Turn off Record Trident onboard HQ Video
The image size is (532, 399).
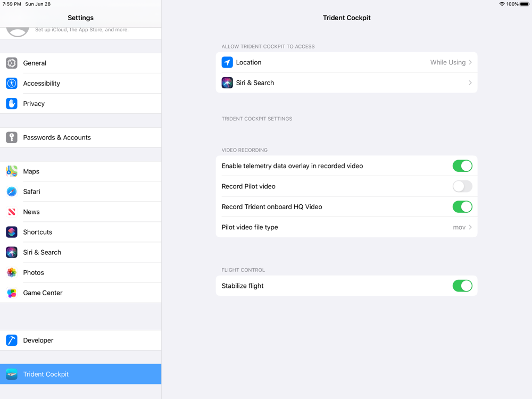coord(462,206)
